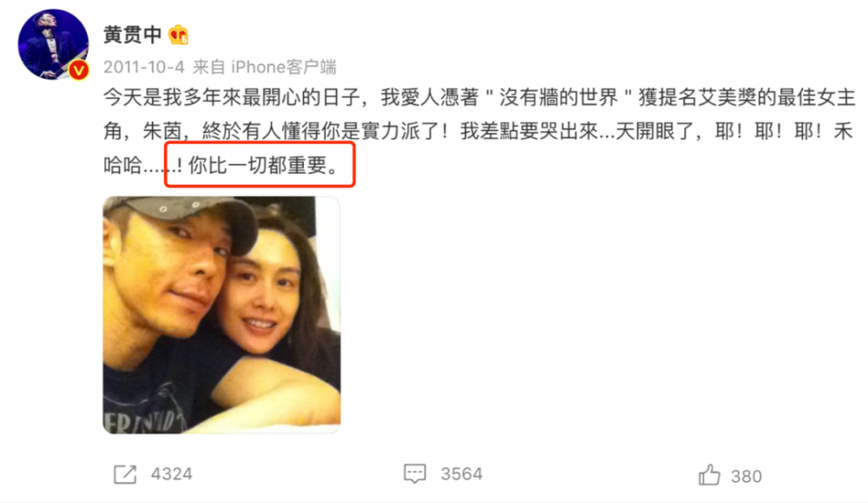Viewport: 868px width, 503px height.
Task: Click the phrase 最佳女主 in the post
Action: point(817,97)
